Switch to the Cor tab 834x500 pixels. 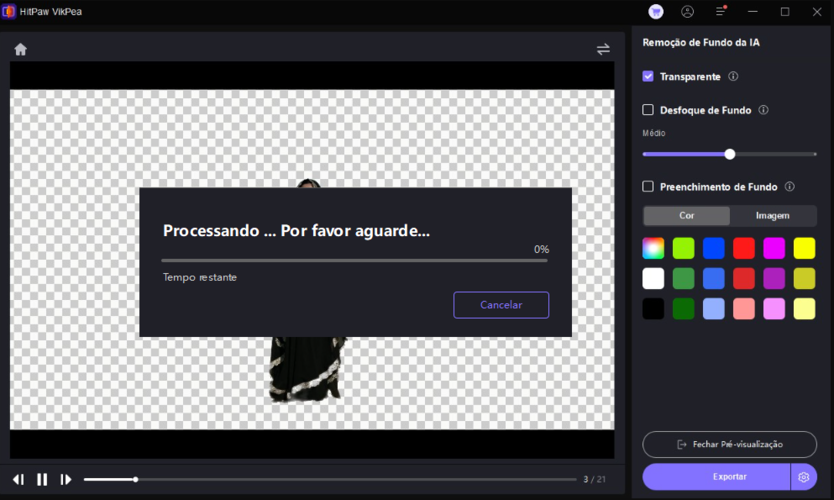[x=687, y=215]
